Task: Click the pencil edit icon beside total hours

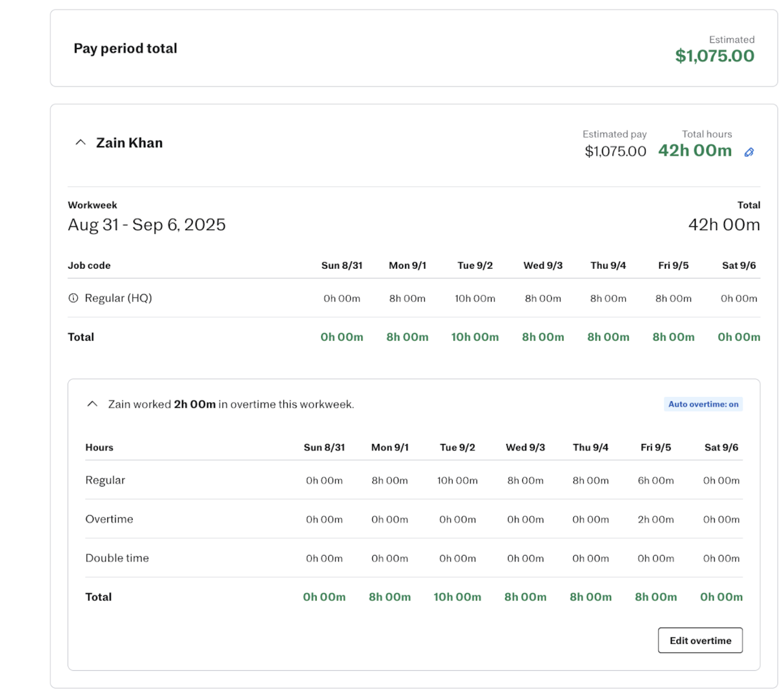Action: 748,152
